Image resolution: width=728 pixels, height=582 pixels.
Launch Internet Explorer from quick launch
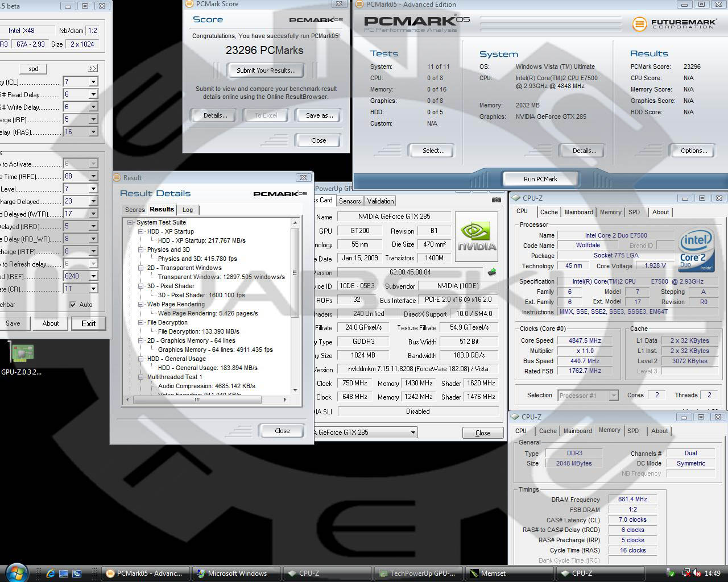(51, 573)
